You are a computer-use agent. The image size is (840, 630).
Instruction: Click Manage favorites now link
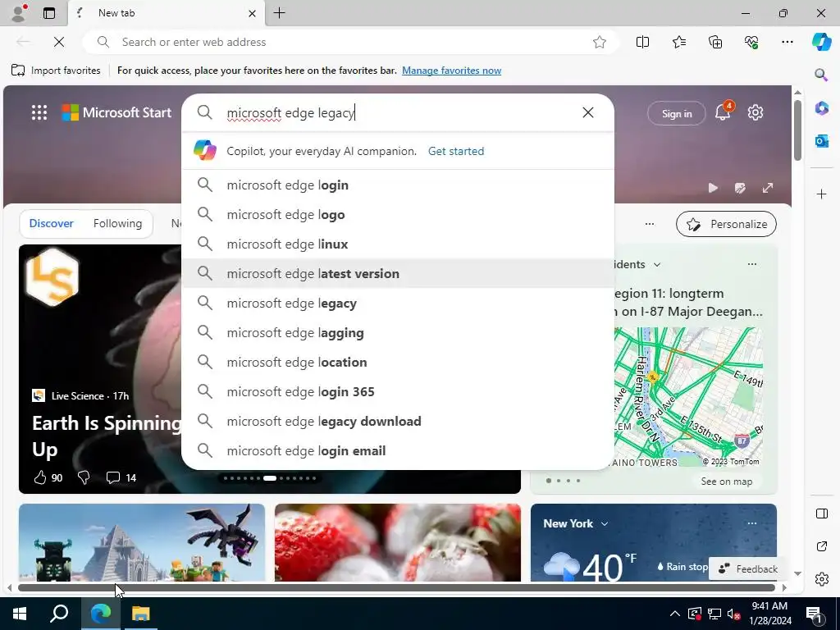(452, 71)
